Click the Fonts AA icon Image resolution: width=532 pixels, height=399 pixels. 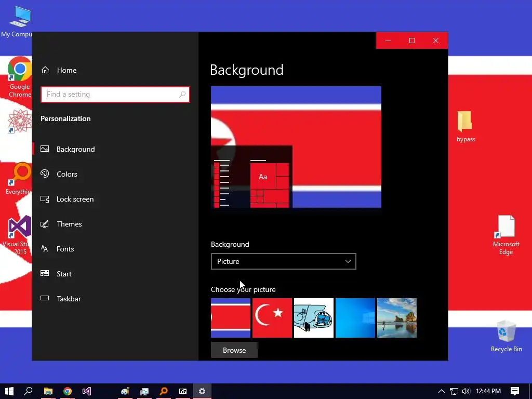[45, 248]
